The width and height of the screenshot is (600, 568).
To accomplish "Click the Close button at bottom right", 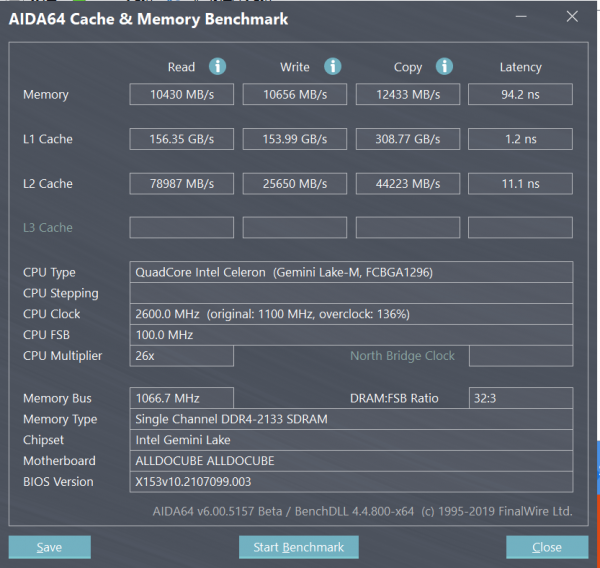I will click(546, 547).
